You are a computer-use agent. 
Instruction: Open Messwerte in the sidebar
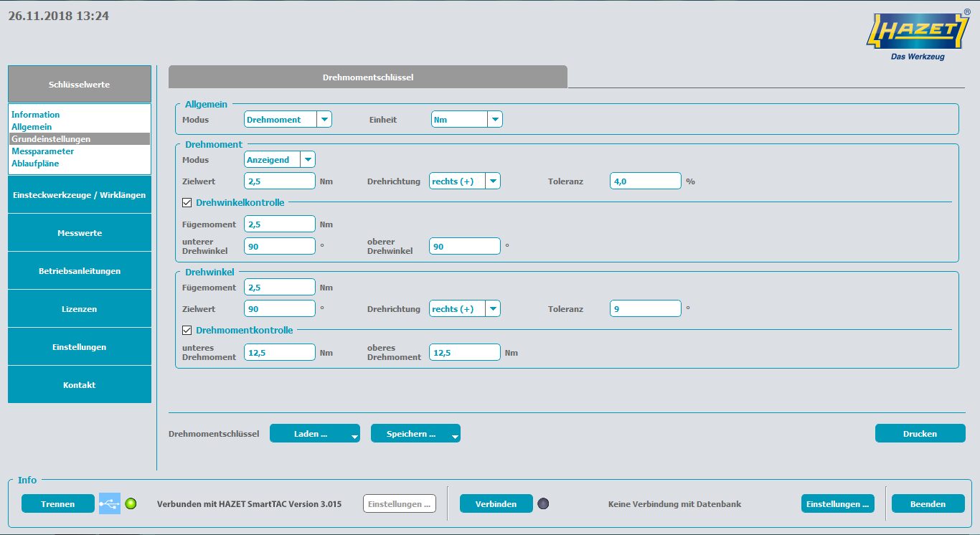pos(80,233)
